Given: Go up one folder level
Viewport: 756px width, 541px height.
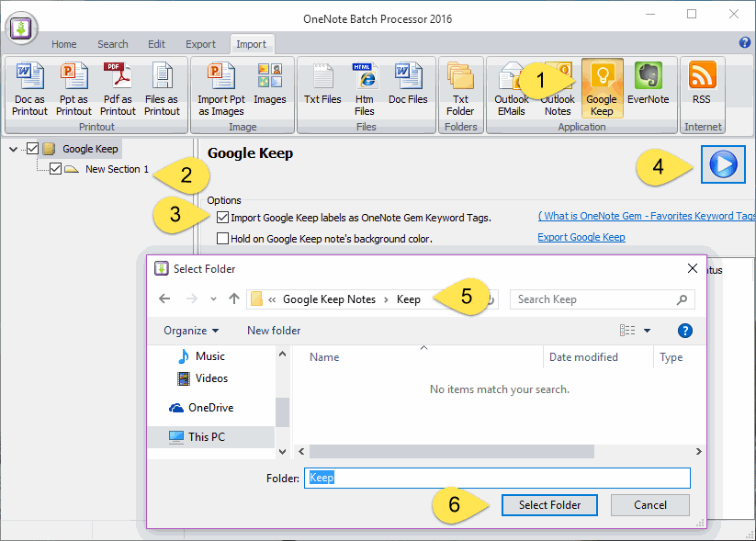Looking at the screenshot, I should pos(234,299).
